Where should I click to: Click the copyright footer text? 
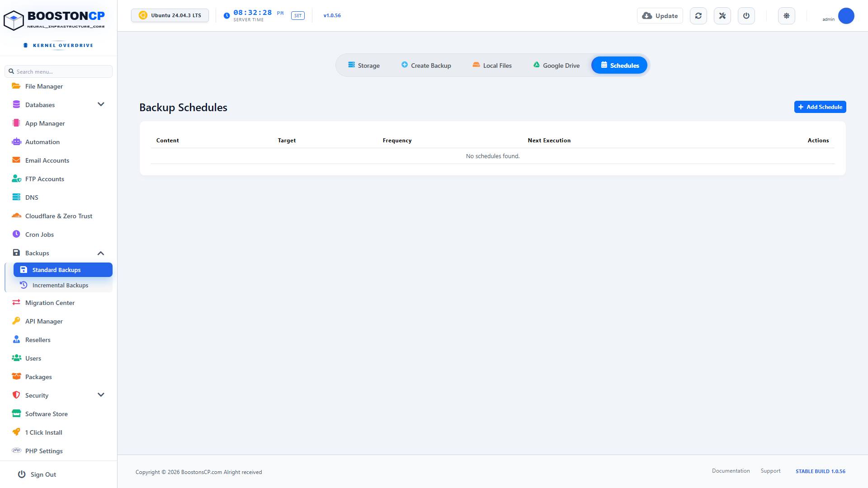coord(198,472)
